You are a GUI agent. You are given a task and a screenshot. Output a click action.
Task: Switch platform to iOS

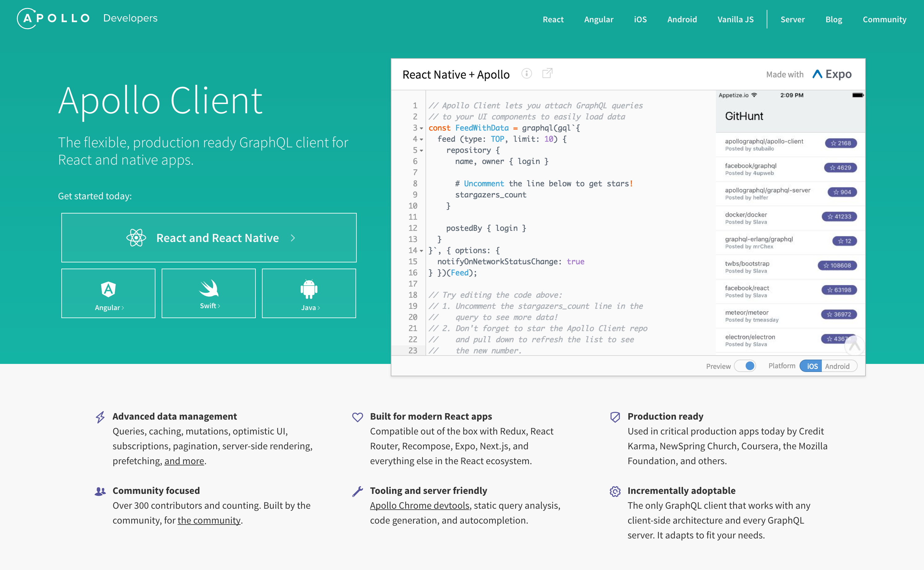(x=811, y=366)
